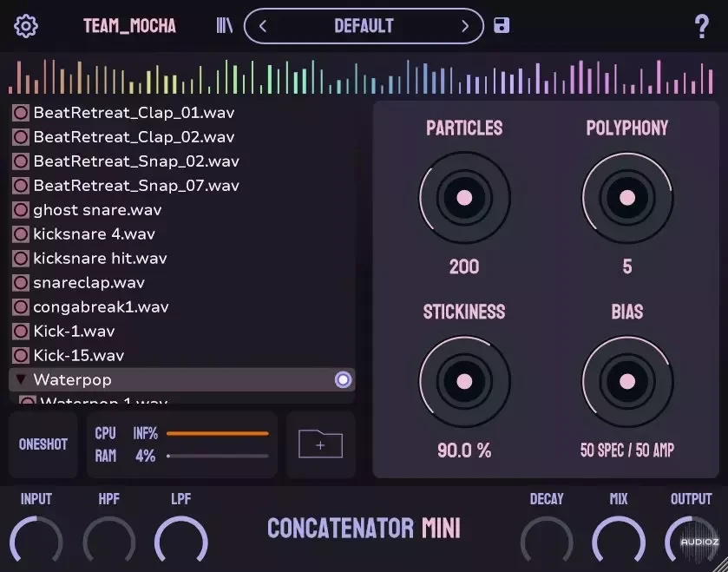Image resolution: width=728 pixels, height=572 pixels.
Task: Click the ONESHOT mode button
Action: pos(43,444)
